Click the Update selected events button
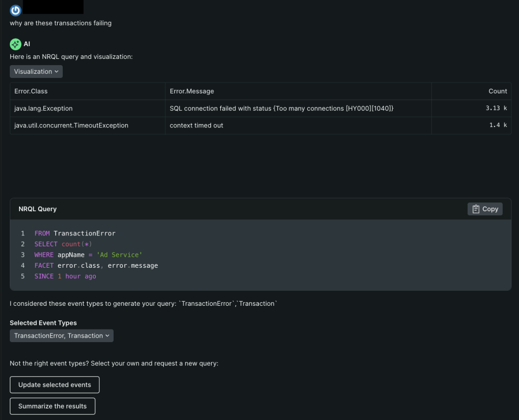 pyautogui.click(x=54, y=385)
